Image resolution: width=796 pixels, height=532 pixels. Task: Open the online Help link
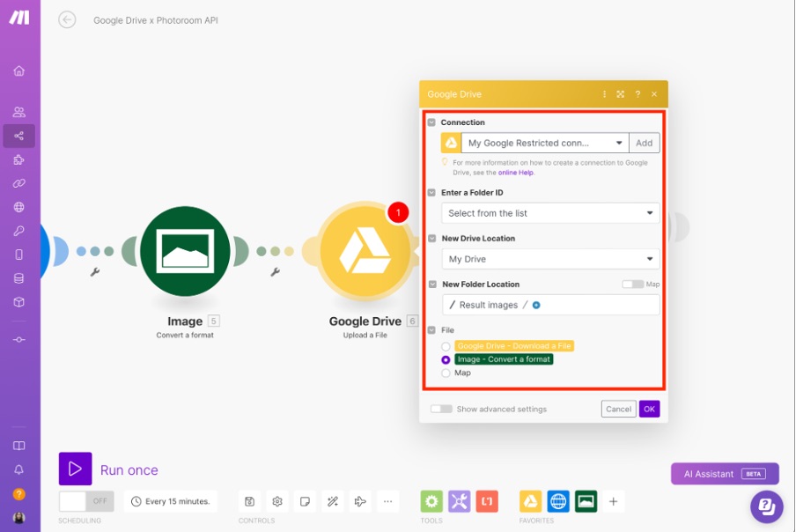516,173
